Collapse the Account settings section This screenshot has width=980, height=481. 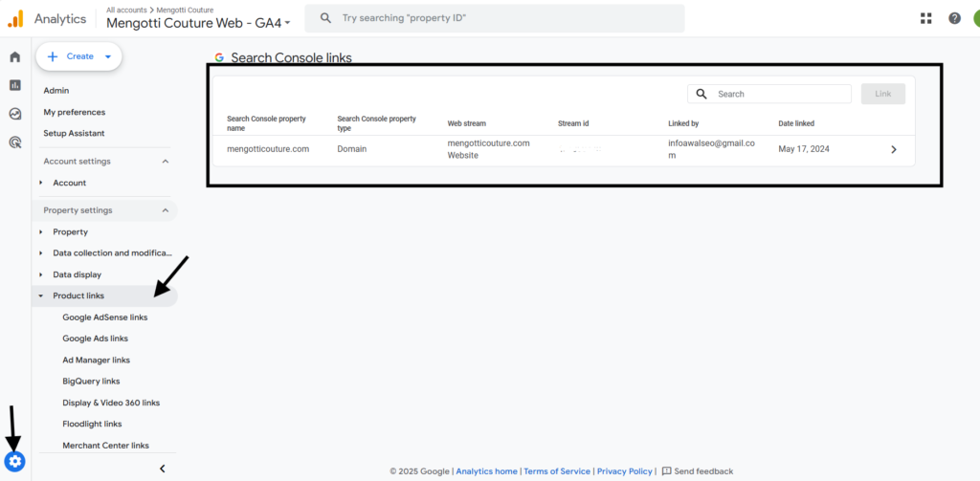click(165, 162)
